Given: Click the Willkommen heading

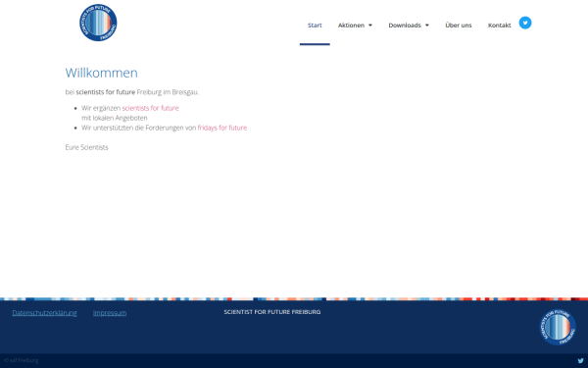Looking at the screenshot, I should [101, 73].
